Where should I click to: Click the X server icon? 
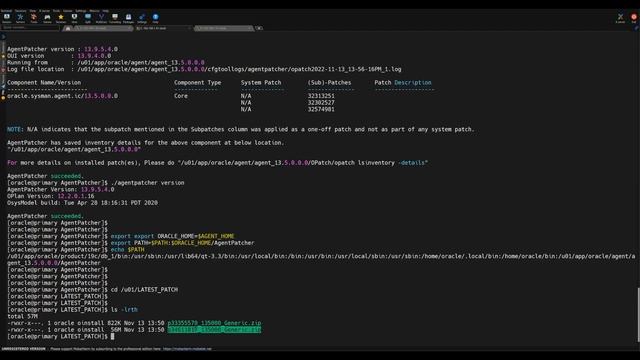[620, 18]
